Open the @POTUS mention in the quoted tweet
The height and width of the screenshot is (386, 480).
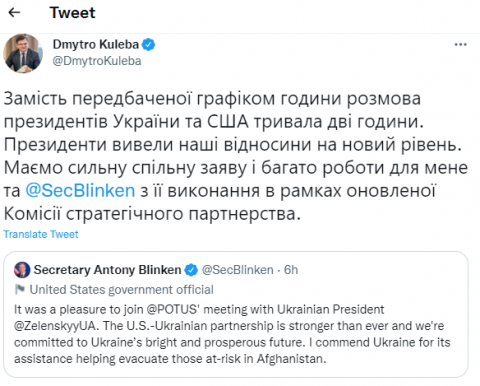click(173, 310)
